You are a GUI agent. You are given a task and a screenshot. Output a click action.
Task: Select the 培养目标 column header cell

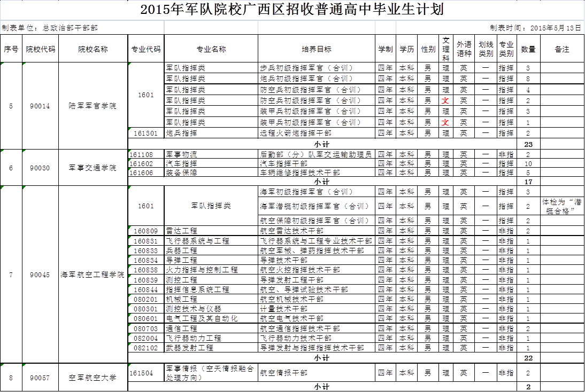(317, 49)
